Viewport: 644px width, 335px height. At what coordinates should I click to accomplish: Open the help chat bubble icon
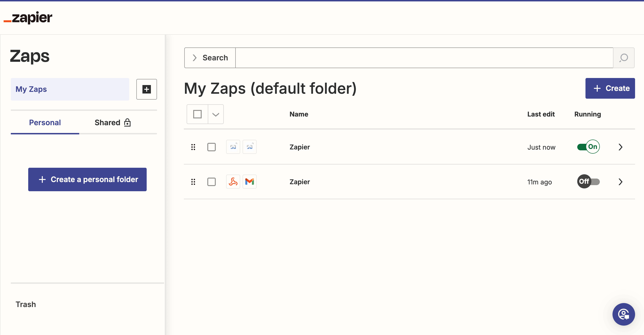tap(624, 314)
